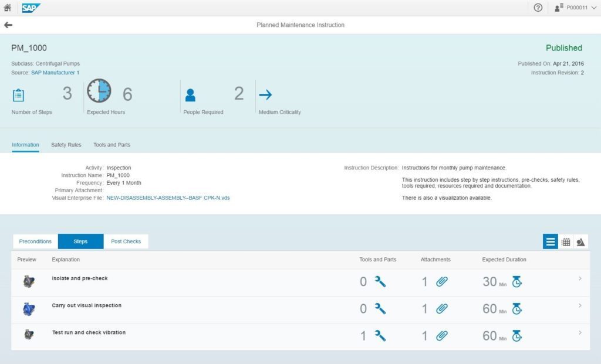
Task: Click the 'Tools and Parts' column header in table
Action: [x=377, y=260]
